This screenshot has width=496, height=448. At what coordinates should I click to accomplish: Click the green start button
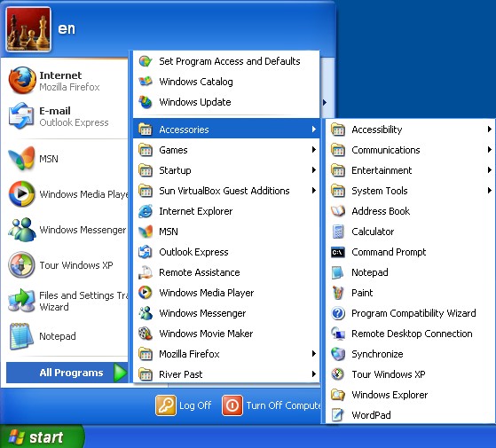click(42, 437)
